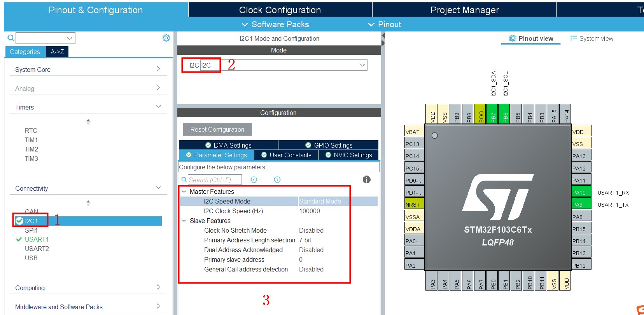Open the NVIC Settings tab
Viewport: 644px width, 315px height.
click(x=348, y=155)
